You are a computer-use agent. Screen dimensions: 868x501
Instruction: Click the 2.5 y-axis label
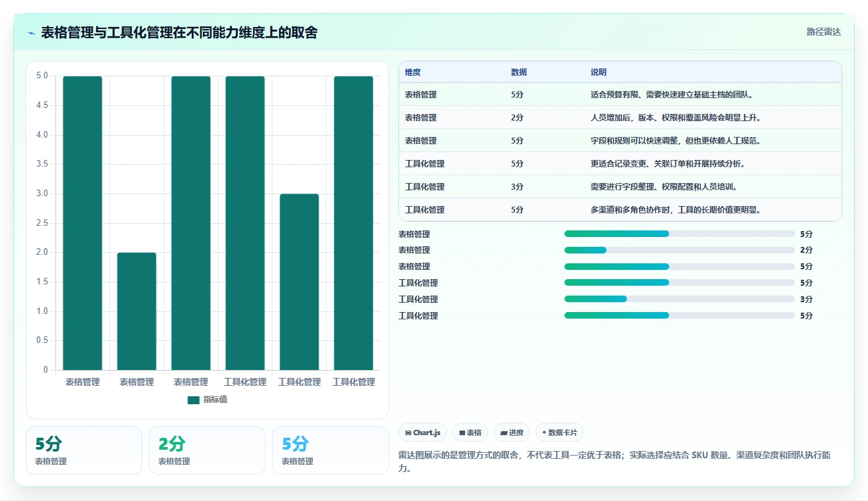click(42, 223)
